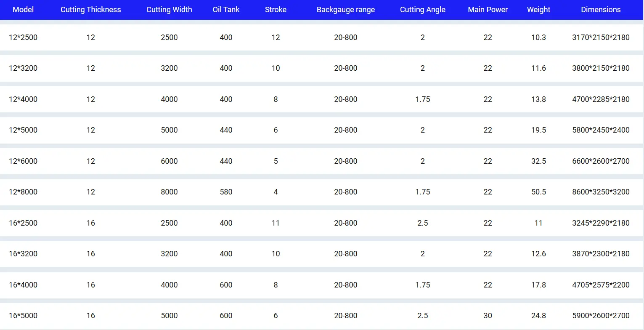This screenshot has width=644, height=330.
Task: Select the 12*8000 model cell
Action: tap(23, 192)
